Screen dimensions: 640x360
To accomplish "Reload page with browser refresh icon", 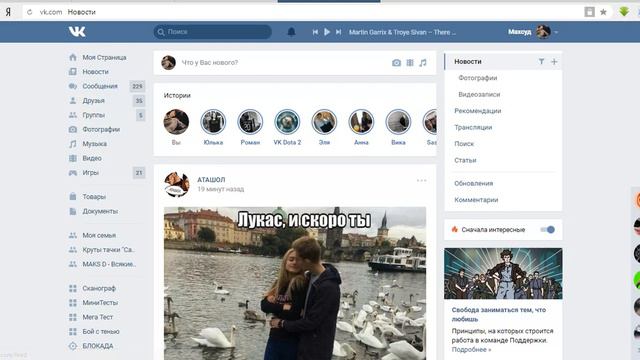I will [x=29, y=12].
